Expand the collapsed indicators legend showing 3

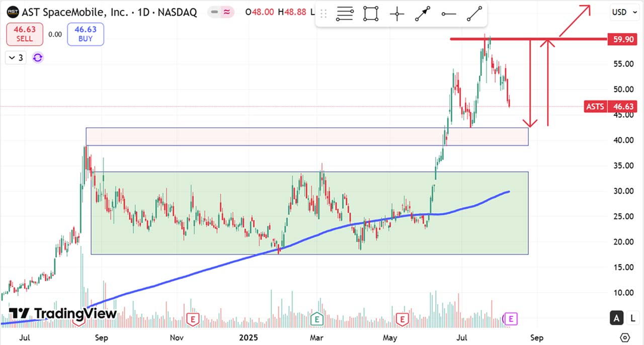[x=15, y=58]
